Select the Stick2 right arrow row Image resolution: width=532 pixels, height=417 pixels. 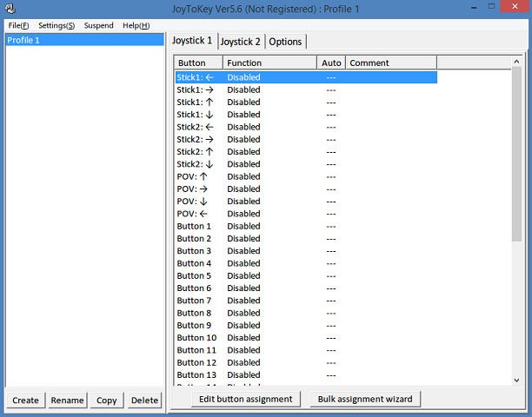[306, 139]
